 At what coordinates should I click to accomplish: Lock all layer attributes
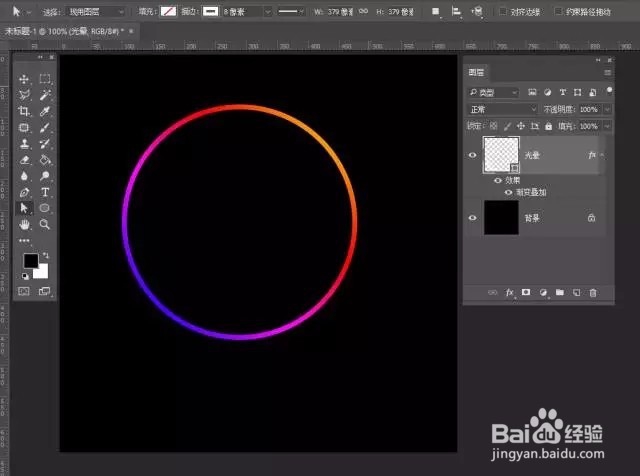(x=548, y=126)
